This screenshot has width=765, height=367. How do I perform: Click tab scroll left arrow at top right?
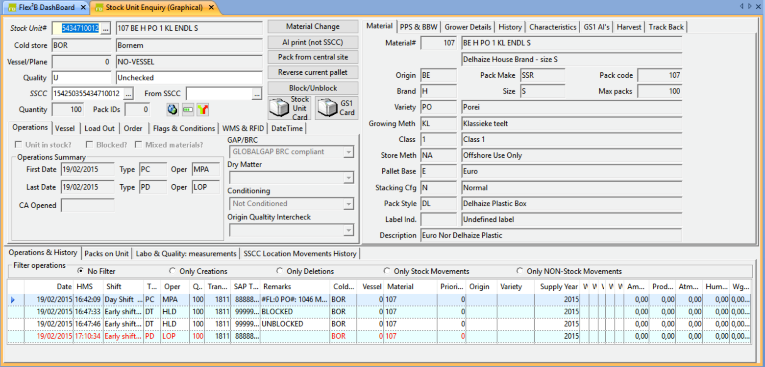coord(742,6)
